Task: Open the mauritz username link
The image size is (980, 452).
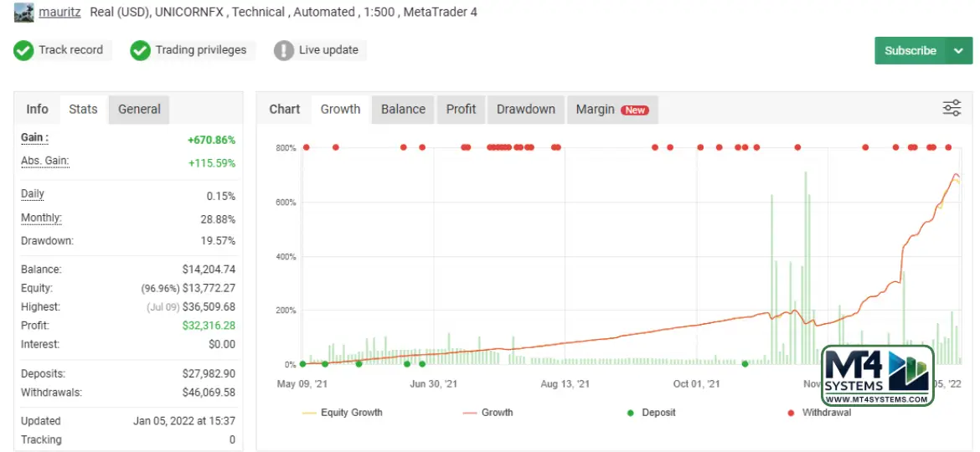Action: click(59, 13)
